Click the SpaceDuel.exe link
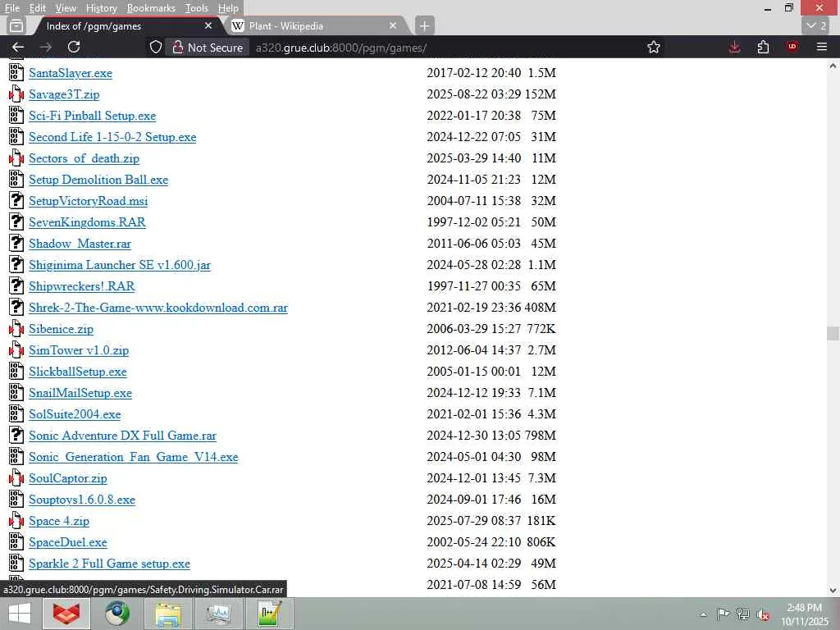The width and height of the screenshot is (840, 630). click(68, 542)
